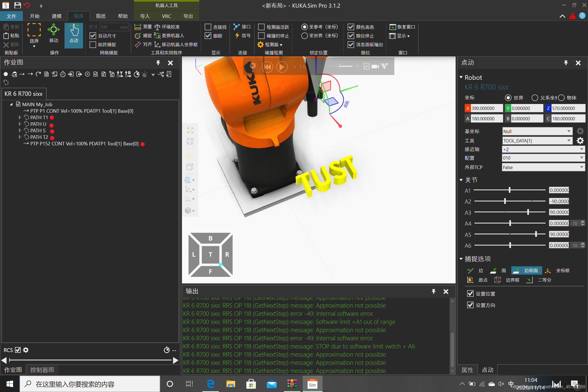Select the Parent coordinate (父系坐标) radio button

point(535,98)
